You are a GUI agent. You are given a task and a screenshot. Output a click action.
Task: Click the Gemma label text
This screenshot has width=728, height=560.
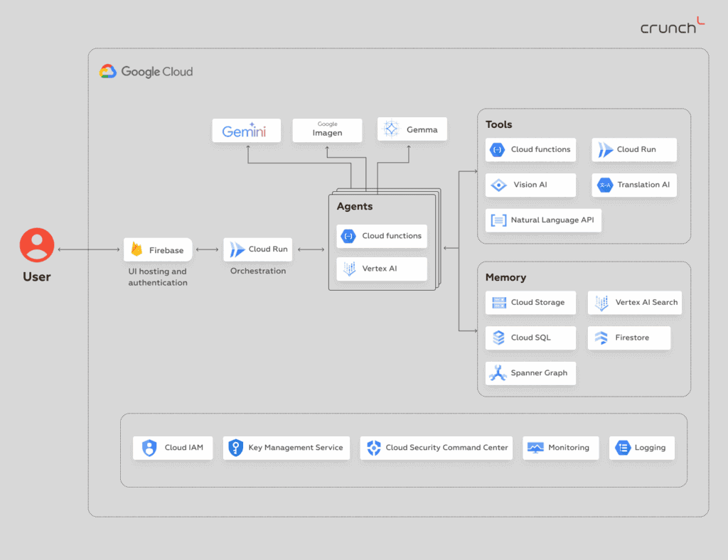tap(422, 130)
